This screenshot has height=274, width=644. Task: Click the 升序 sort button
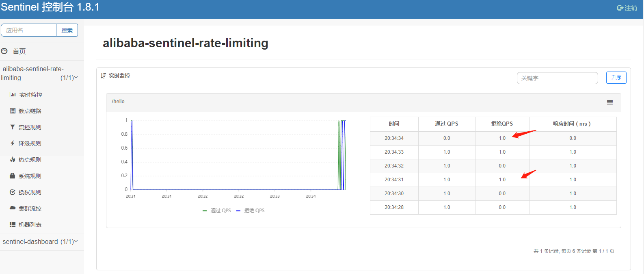pyautogui.click(x=616, y=78)
